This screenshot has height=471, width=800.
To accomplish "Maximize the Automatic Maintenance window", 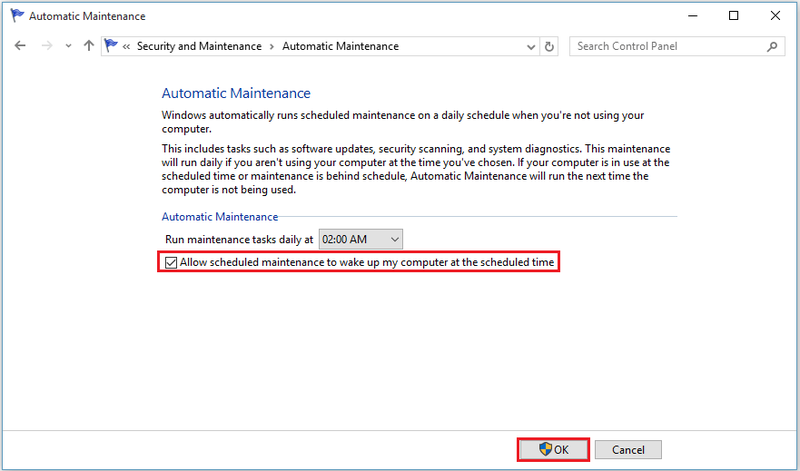I will pyautogui.click(x=733, y=16).
